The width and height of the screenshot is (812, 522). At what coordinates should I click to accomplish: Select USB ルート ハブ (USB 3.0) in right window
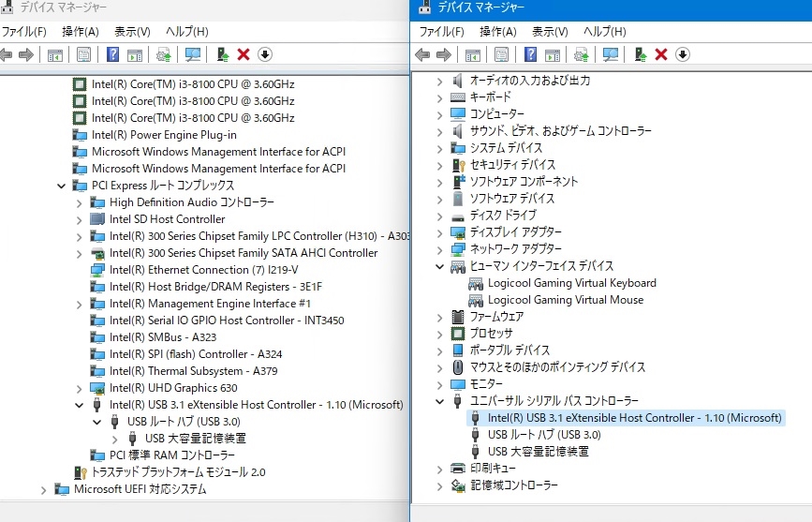coord(544,435)
